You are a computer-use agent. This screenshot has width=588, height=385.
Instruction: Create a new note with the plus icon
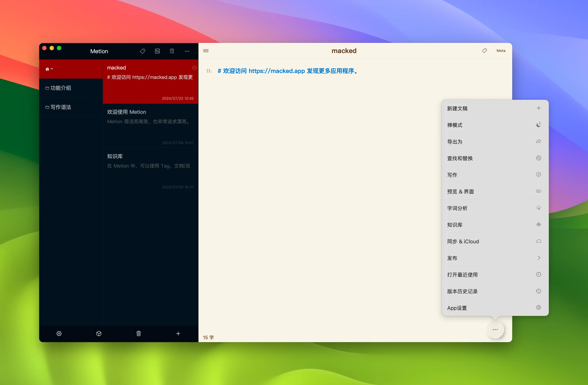tap(178, 333)
